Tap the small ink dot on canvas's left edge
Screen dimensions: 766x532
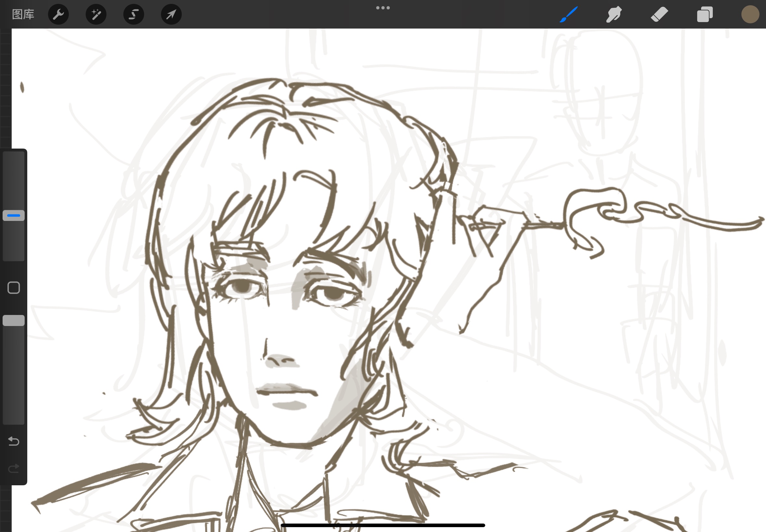pos(22,87)
